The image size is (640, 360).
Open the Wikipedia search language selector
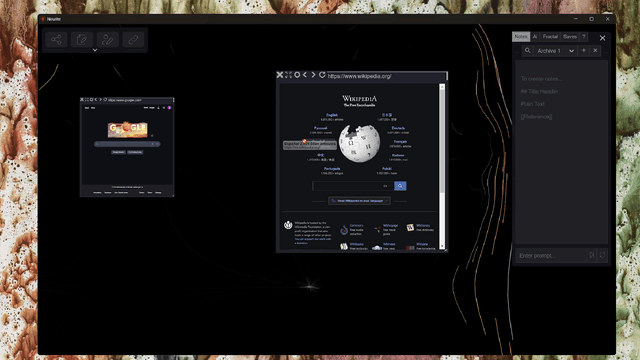point(387,186)
